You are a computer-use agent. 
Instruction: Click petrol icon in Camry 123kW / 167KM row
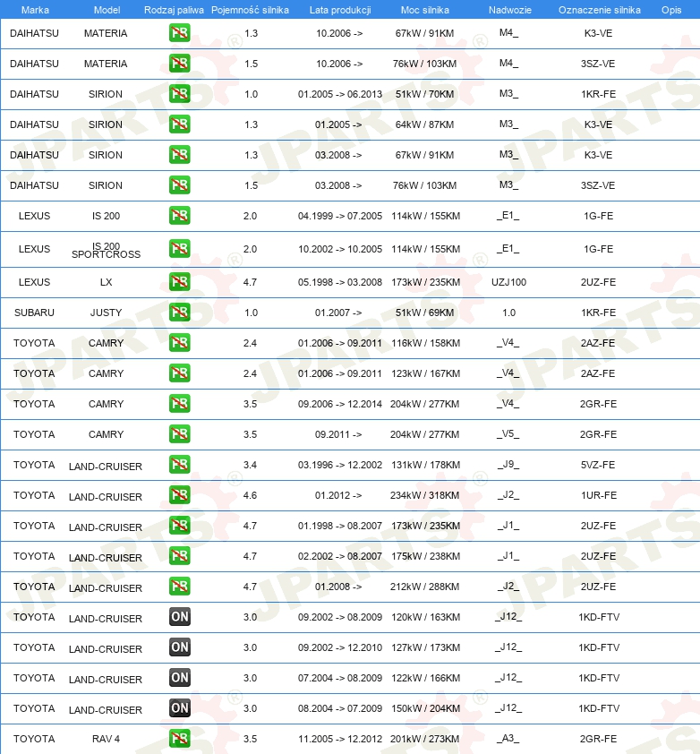pyautogui.click(x=179, y=373)
